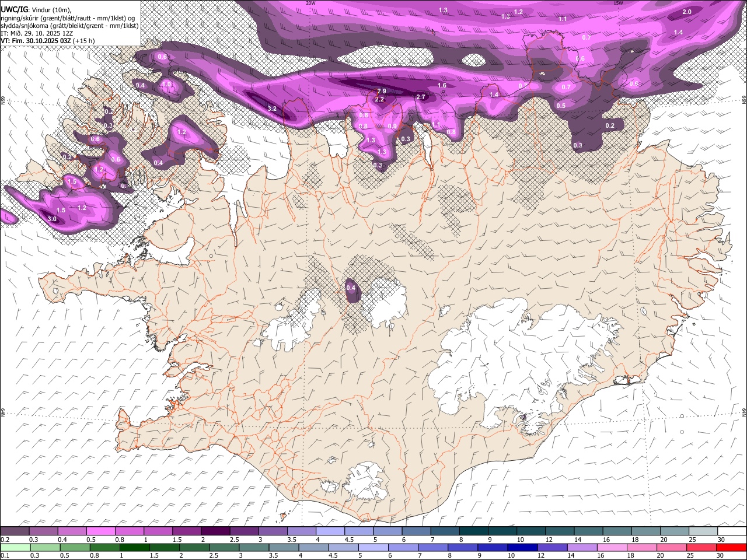Screen dimensions: 747x560
Task: Click the 15W longitude label
Action: point(618,3)
